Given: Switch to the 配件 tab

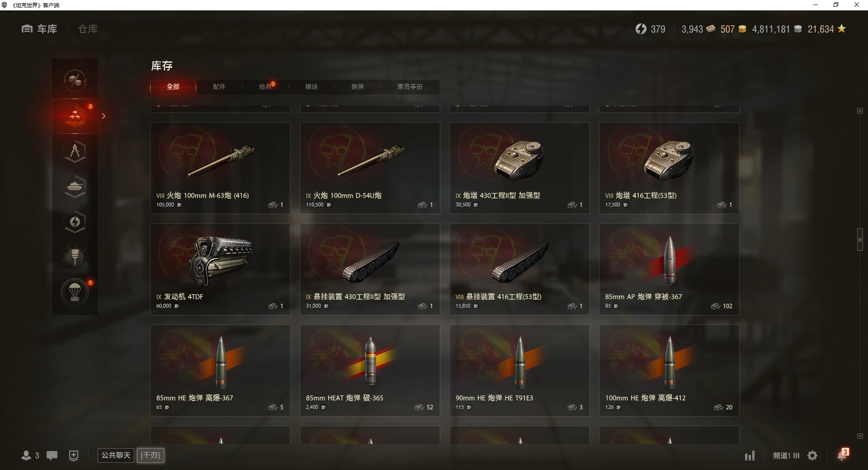Looking at the screenshot, I should pyautogui.click(x=219, y=87).
